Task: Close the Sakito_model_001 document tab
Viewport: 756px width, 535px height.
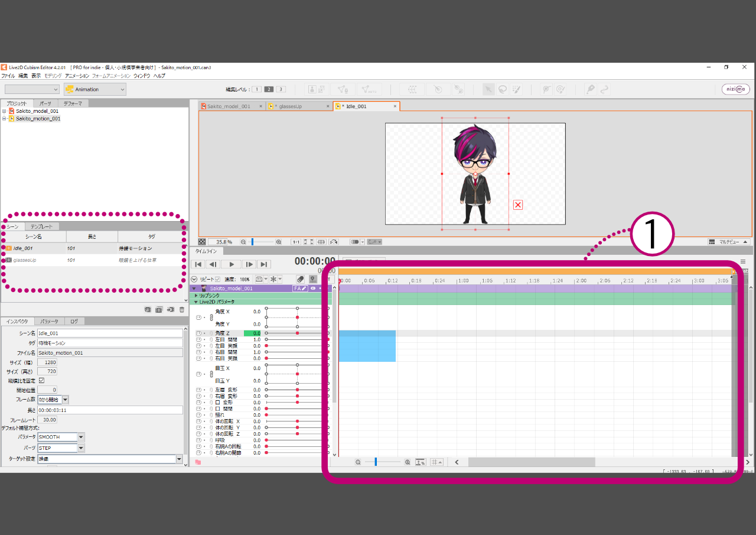Action: [x=260, y=106]
